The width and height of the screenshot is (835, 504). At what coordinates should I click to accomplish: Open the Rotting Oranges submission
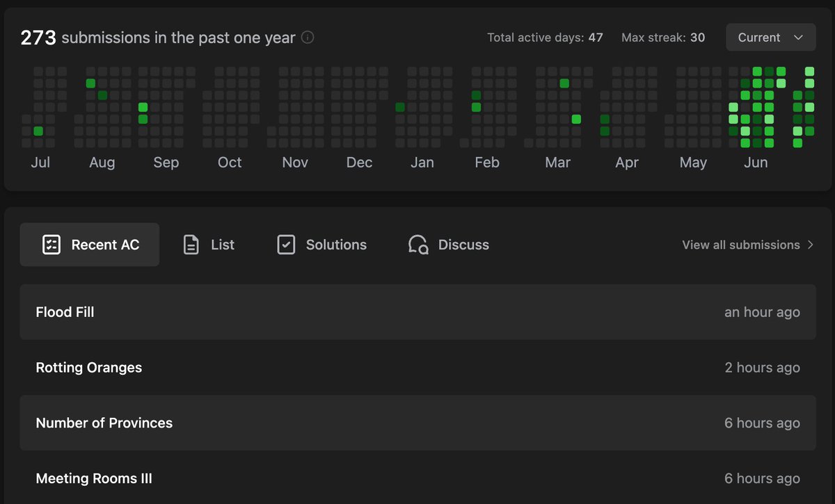coord(417,368)
